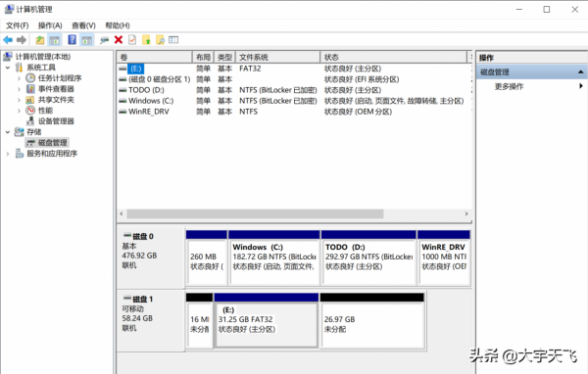588x374 pixels.
Task: Sort by the 状态 column header
Action: 394,58
